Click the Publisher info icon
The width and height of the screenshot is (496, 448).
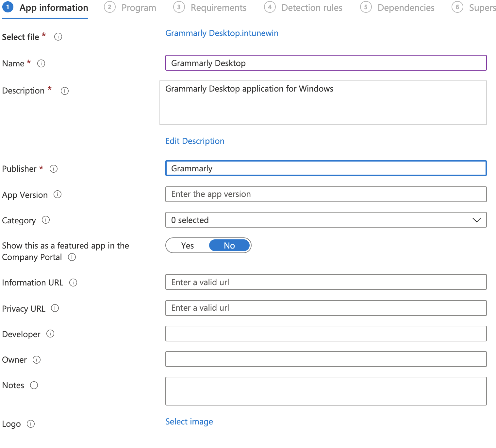click(x=54, y=169)
